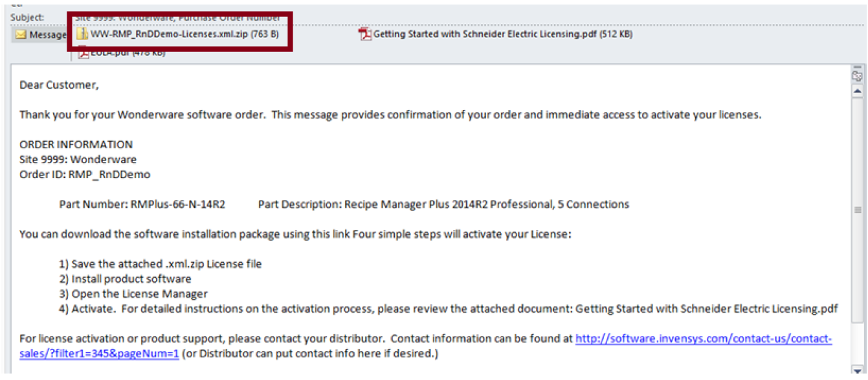This screenshot has height=380, width=868.
Task: Open the software.invensys.com contact-us link
Action: 704,339
